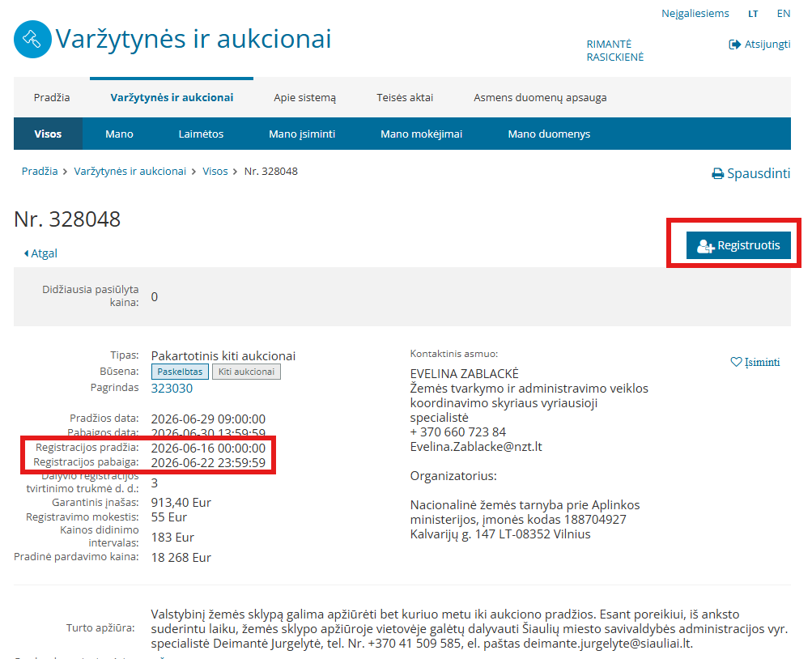Click the Nr. 328048 breadcrumb text

point(271,172)
